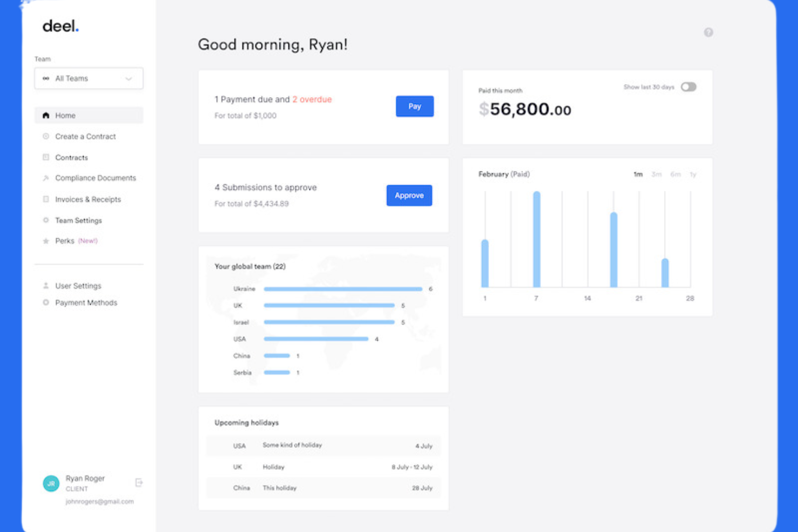Click the Team Settings gear icon
798x532 pixels.
tap(46, 220)
